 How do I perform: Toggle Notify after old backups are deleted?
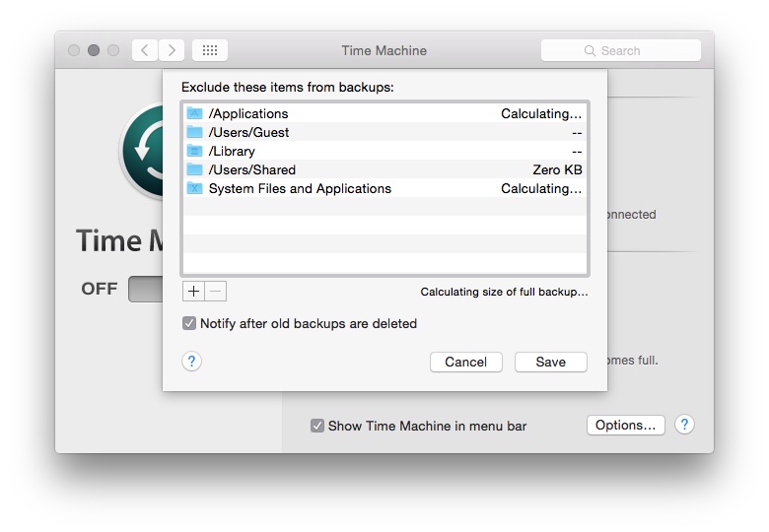click(x=189, y=323)
